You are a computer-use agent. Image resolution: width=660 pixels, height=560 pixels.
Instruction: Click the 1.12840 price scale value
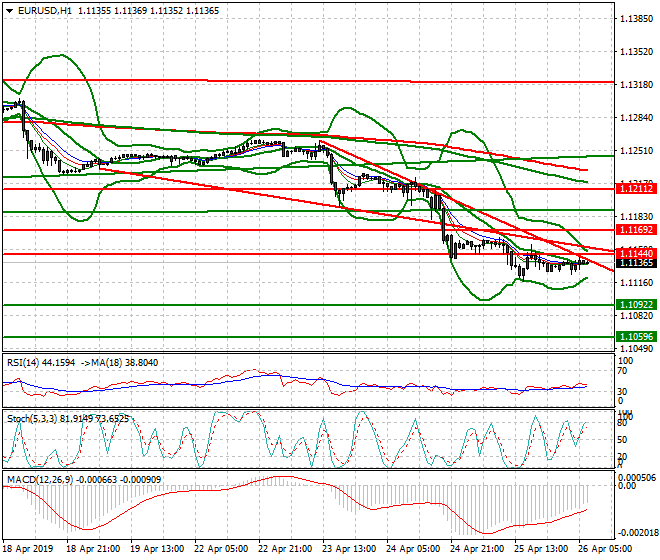coord(636,117)
